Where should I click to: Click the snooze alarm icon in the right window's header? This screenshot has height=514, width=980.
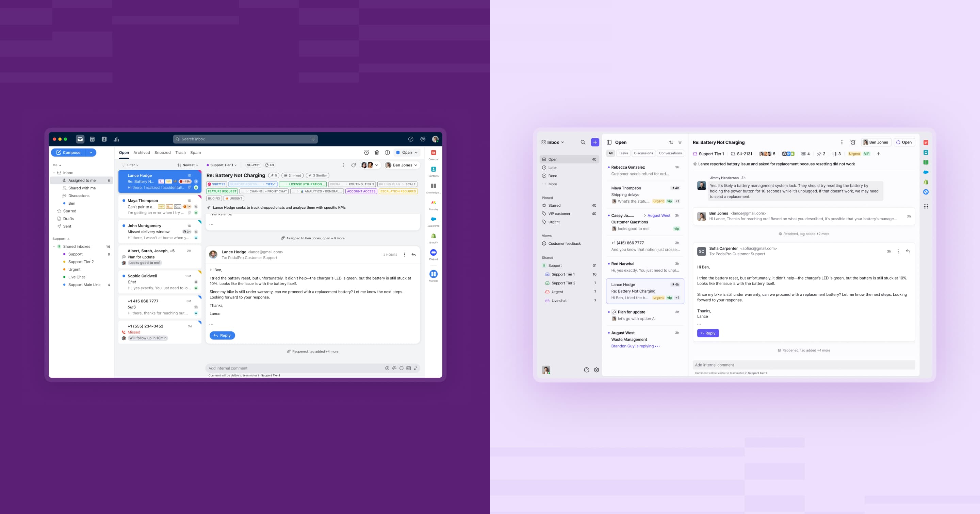[853, 142]
